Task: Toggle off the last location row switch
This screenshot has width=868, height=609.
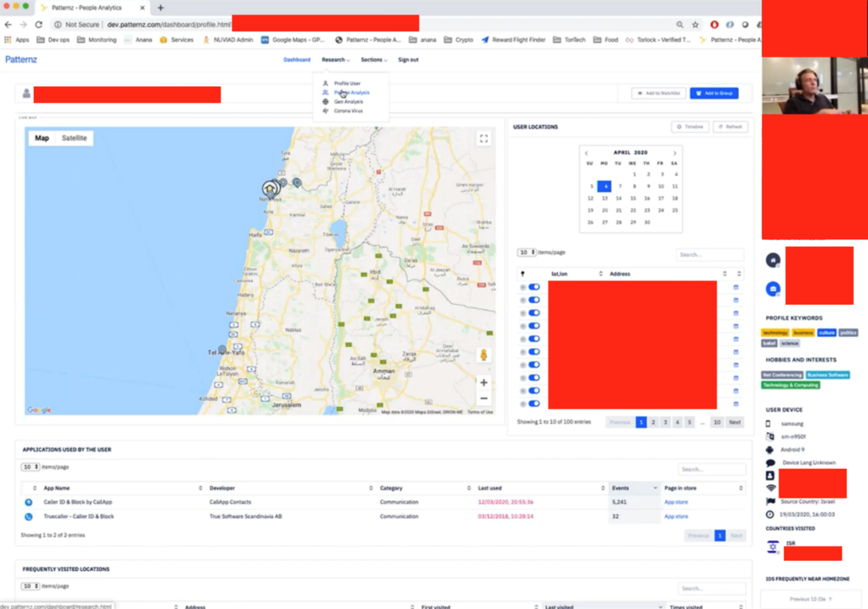Action: tap(534, 404)
